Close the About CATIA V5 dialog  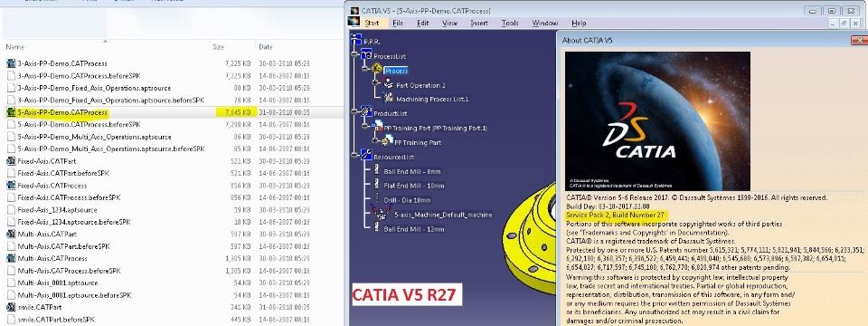point(860,40)
